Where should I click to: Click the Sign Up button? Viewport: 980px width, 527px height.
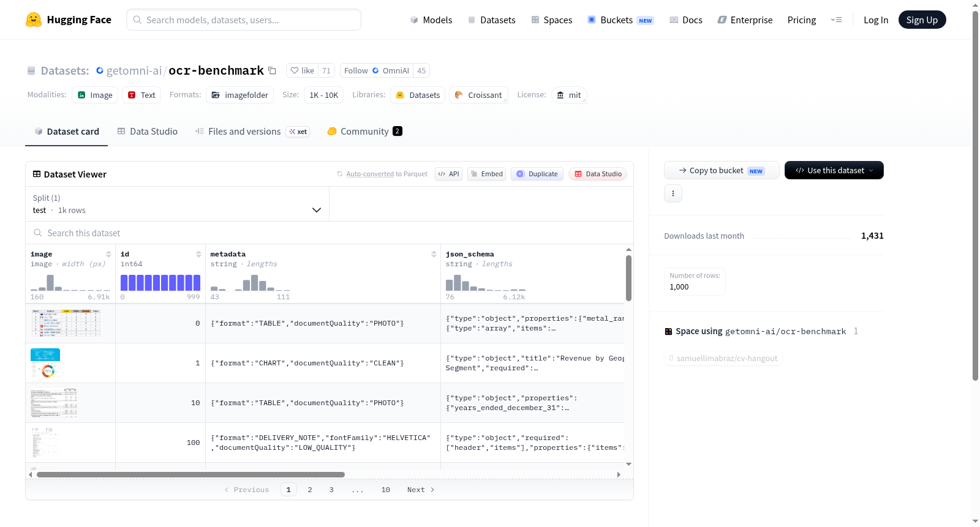pos(922,20)
